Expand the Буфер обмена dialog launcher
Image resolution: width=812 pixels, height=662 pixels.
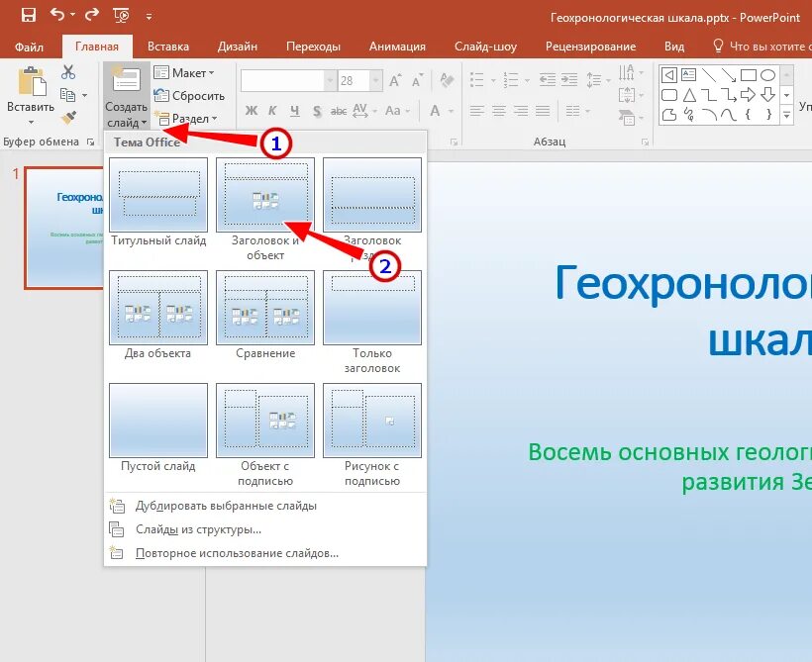click(x=91, y=142)
